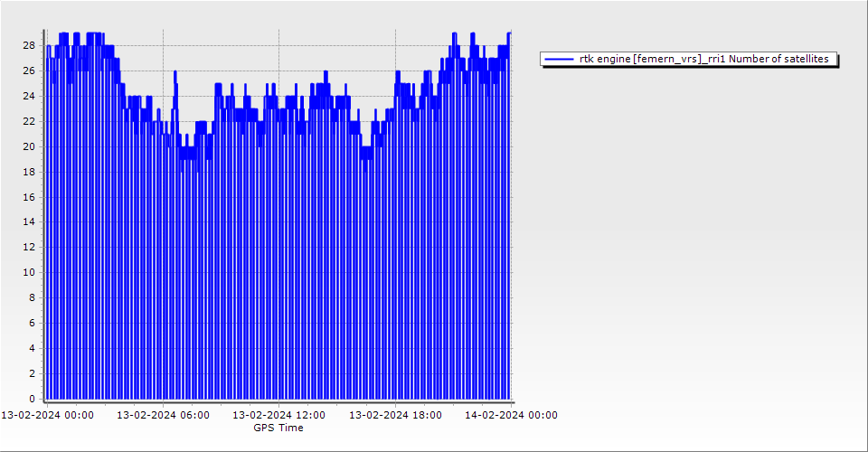868x452 pixels.
Task: Click the blue line sample in the legend
Action: coord(560,59)
